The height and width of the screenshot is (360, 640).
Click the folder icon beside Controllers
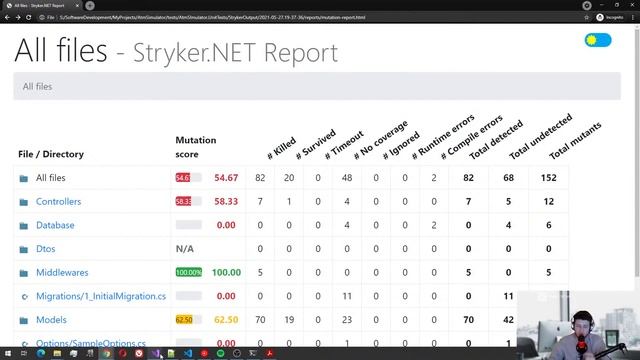24,202
